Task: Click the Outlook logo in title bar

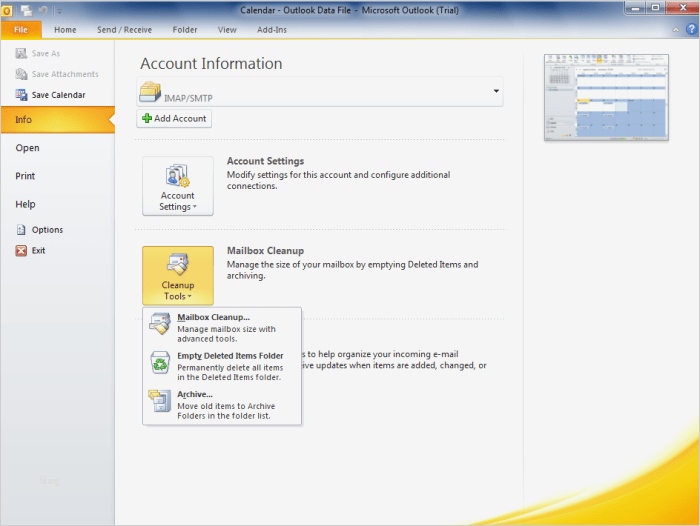Action: coord(8,9)
